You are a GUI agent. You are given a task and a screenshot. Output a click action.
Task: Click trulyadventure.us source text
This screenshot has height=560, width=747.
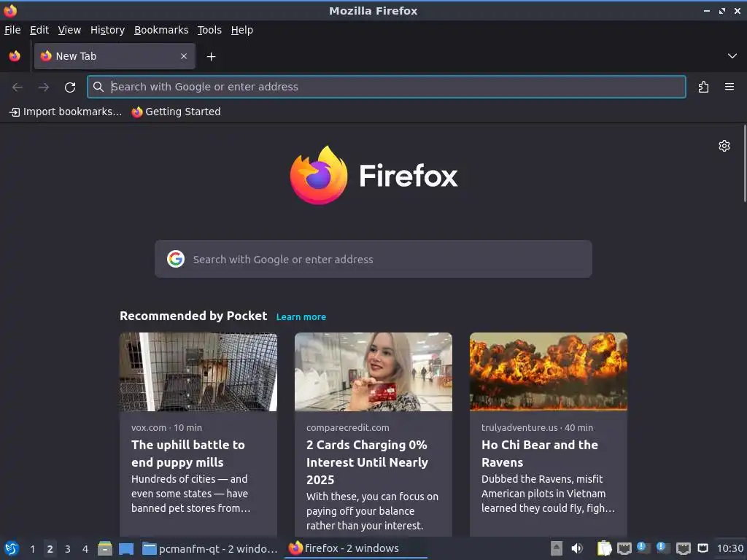pyautogui.click(x=519, y=427)
